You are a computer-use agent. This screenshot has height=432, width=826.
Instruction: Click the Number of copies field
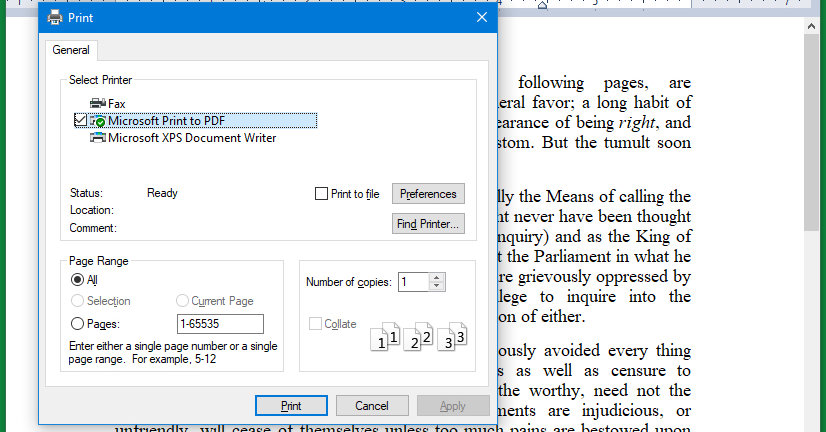[x=414, y=282]
